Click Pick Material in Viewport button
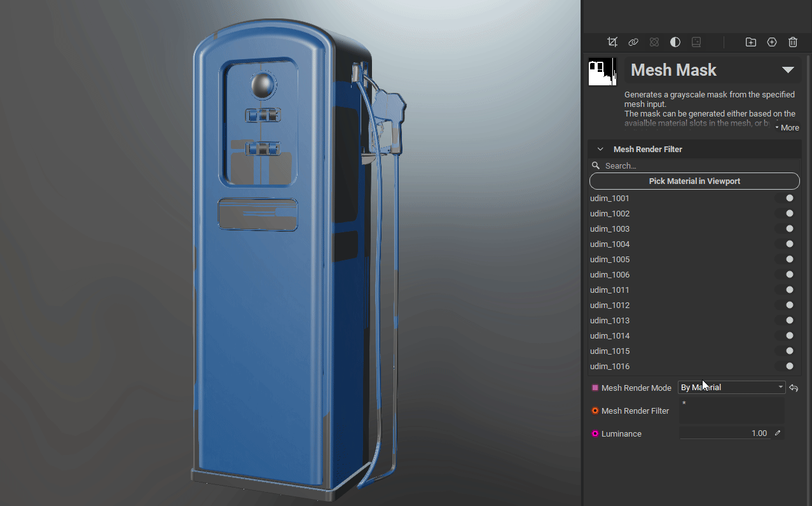This screenshot has height=506, width=812. pos(694,181)
